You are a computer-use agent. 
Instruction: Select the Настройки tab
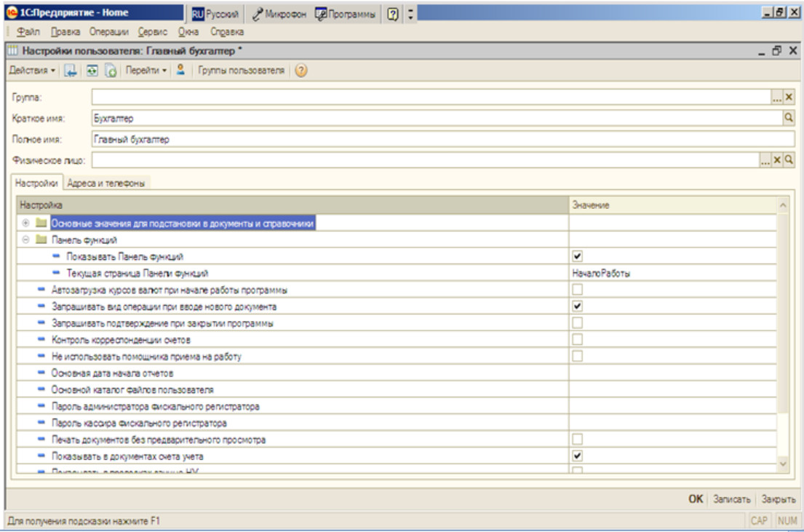point(36,183)
